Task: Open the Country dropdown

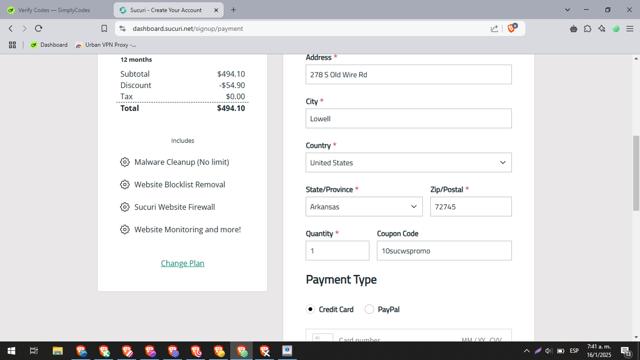Action: (x=408, y=162)
